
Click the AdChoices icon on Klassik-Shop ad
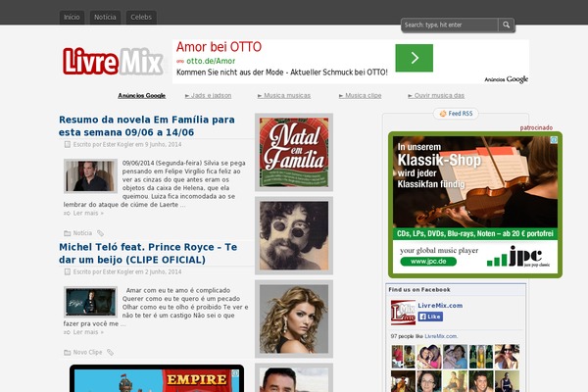click(554, 139)
